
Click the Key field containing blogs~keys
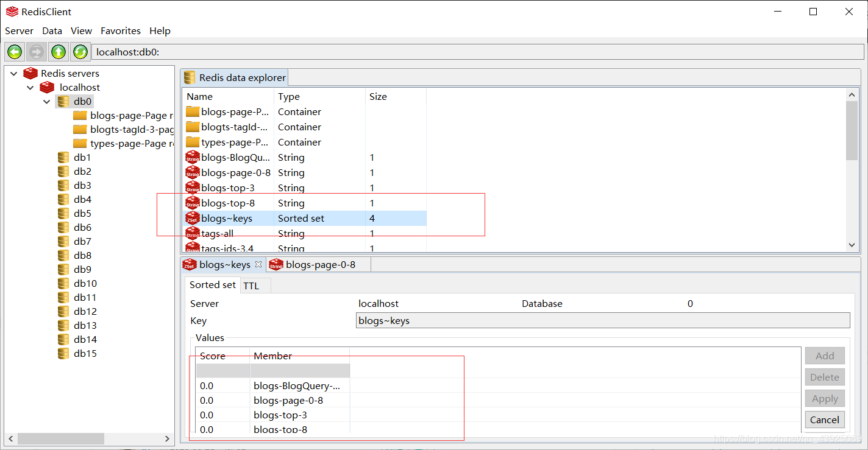[603, 321]
